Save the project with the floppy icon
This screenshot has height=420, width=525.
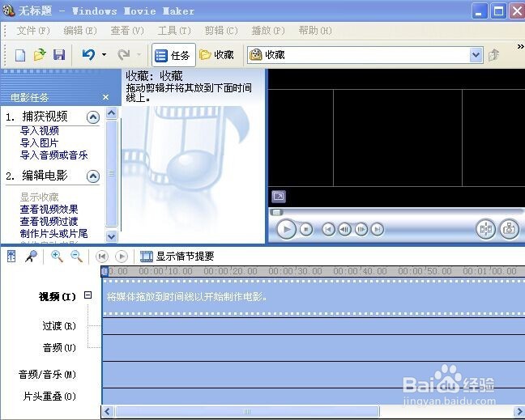pyautogui.click(x=59, y=55)
